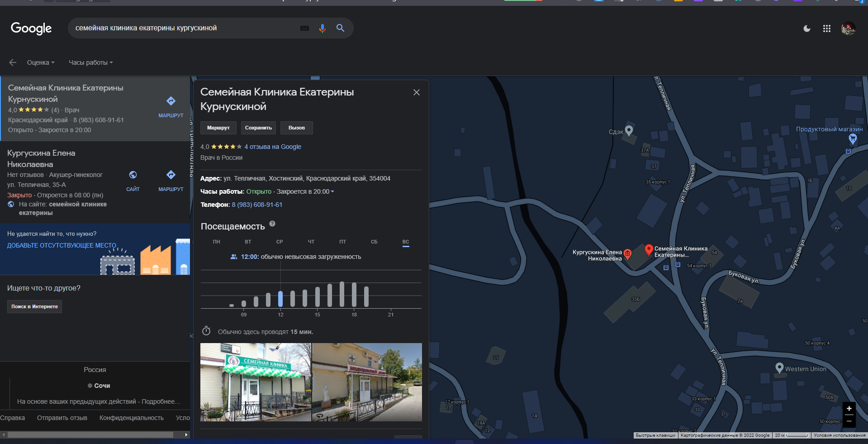Click the highlighted 12:00 bar in chart
The height and width of the screenshot is (444, 868).
(x=280, y=299)
